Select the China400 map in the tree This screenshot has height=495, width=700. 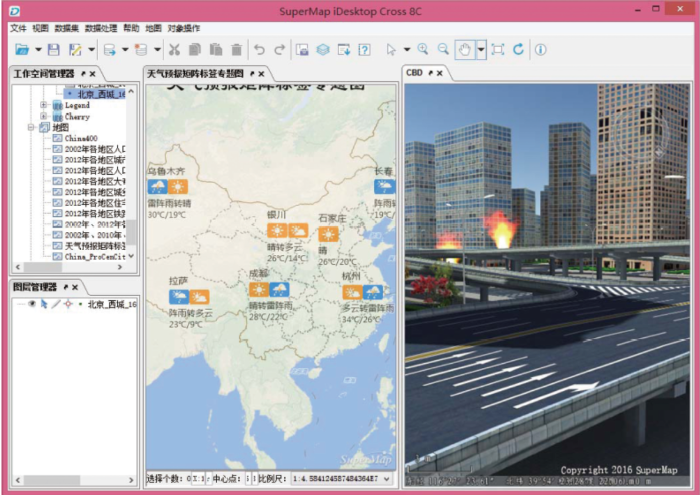click(81, 138)
